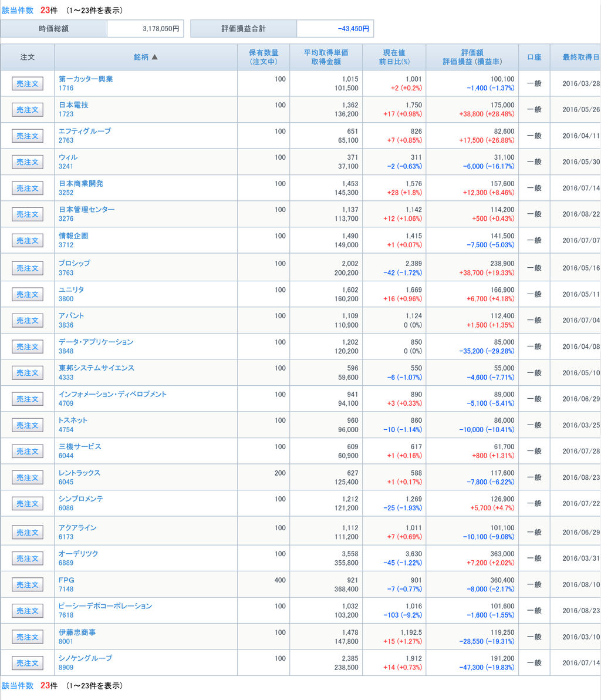The height and width of the screenshot is (700, 601).
Task: Open the 東邦システムサイエンス stock link
Action: tap(96, 368)
